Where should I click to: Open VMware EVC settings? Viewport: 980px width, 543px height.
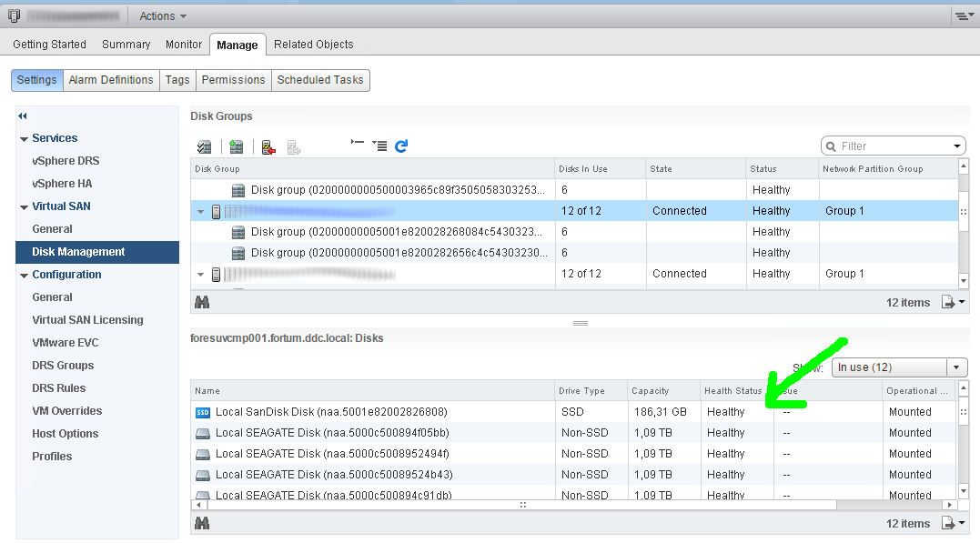(65, 343)
